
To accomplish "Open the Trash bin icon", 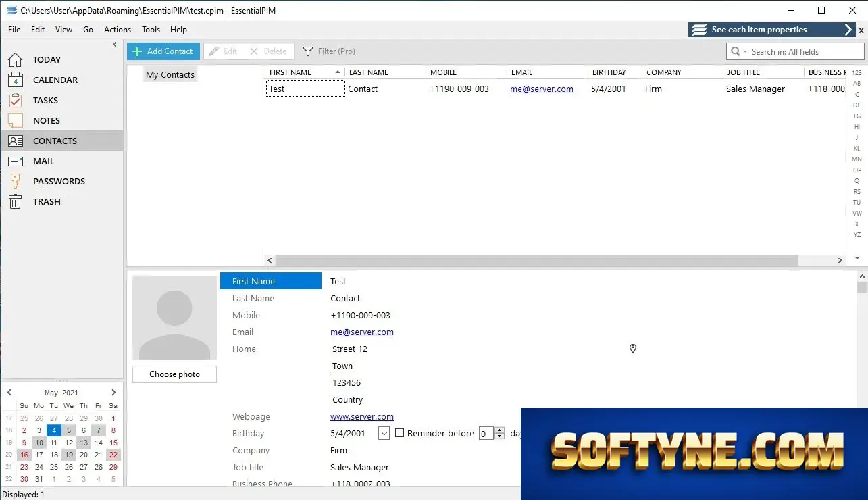I will (15, 201).
